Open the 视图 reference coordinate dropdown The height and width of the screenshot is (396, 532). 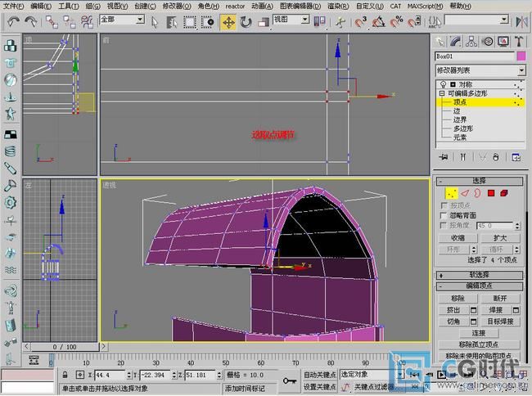291,20
